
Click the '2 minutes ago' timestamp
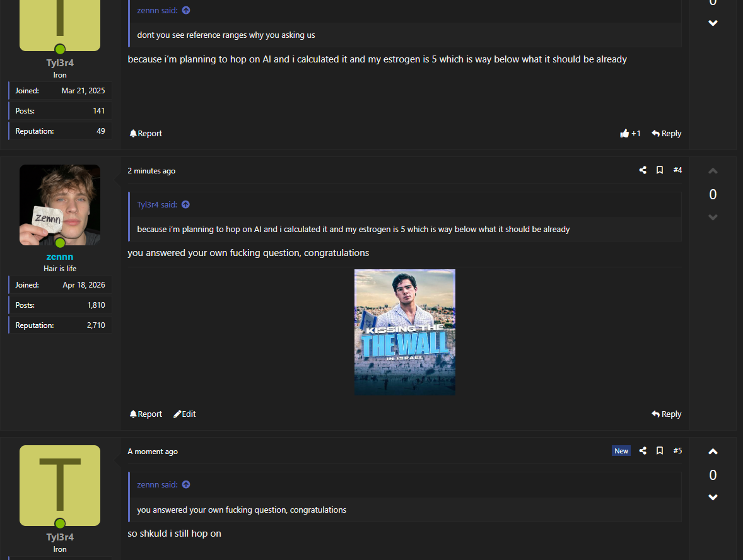coord(151,171)
